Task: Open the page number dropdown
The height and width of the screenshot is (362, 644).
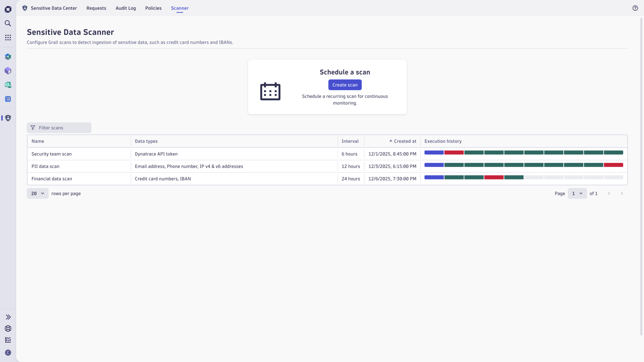Action: pyautogui.click(x=577, y=193)
